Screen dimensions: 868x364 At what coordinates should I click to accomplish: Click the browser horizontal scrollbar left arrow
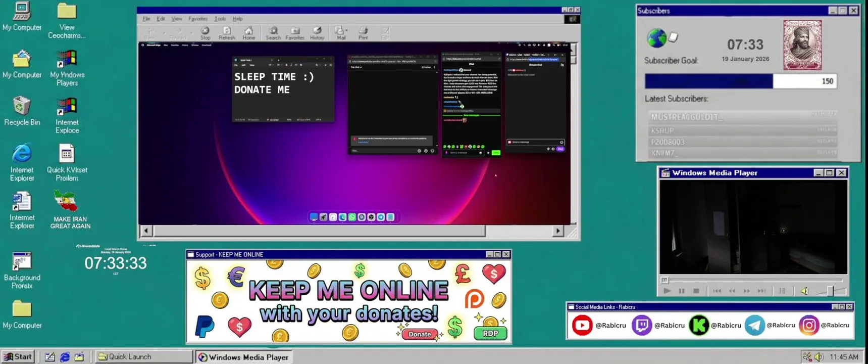click(146, 231)
